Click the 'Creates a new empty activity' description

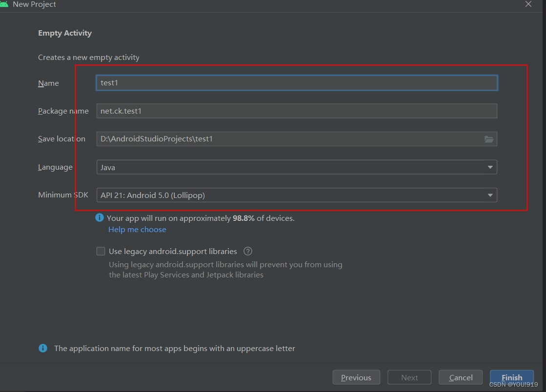(89, 58)
